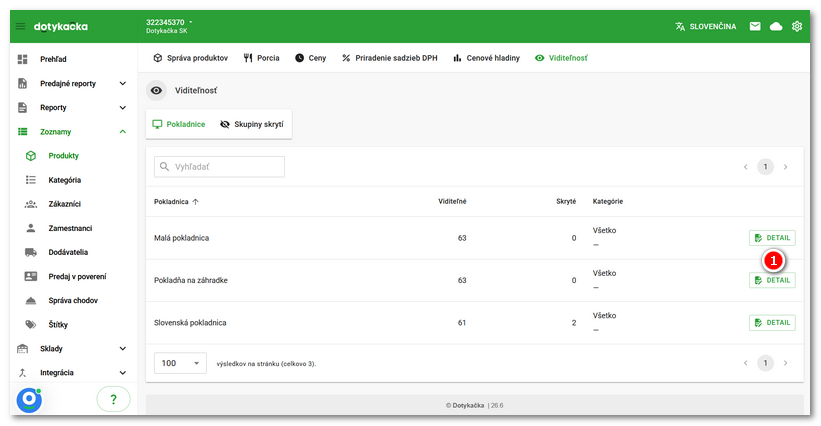Viewport: 821px width, 426px height.
Task: Click the Kategórie column header
Action: point(608,201)
